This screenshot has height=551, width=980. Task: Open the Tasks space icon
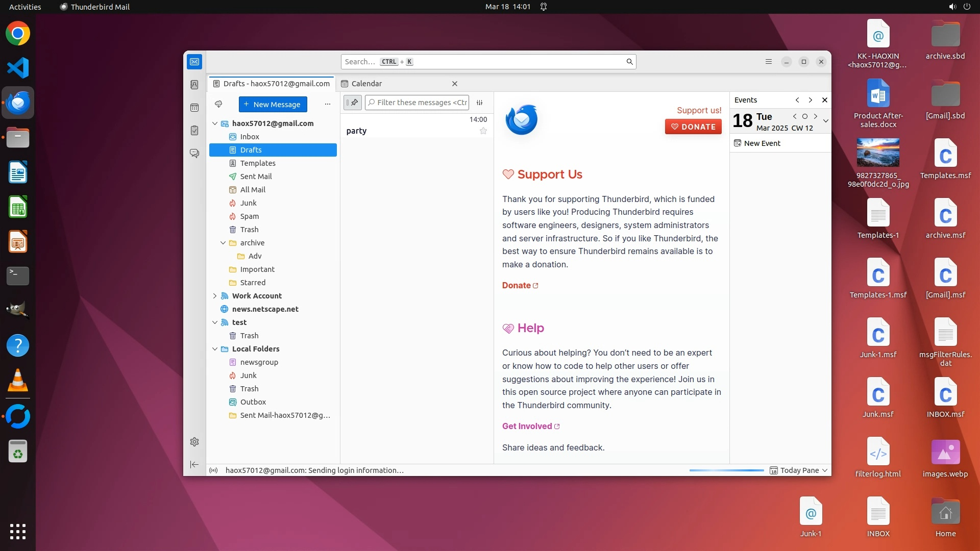coord(194,131)
